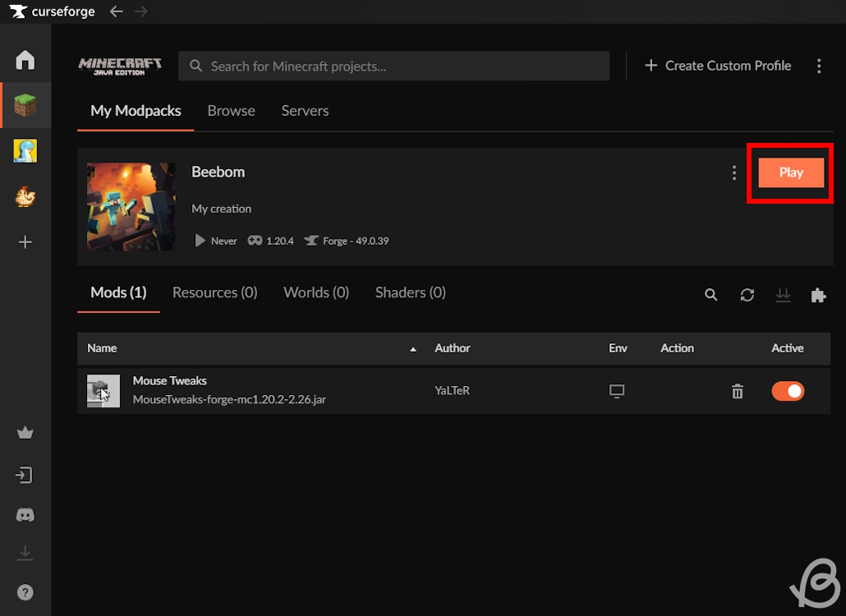Image resolution: width=846 pixels, height=616 pixels.
Task: Open the CurseForge home page icon
Action: coord(25,60)
